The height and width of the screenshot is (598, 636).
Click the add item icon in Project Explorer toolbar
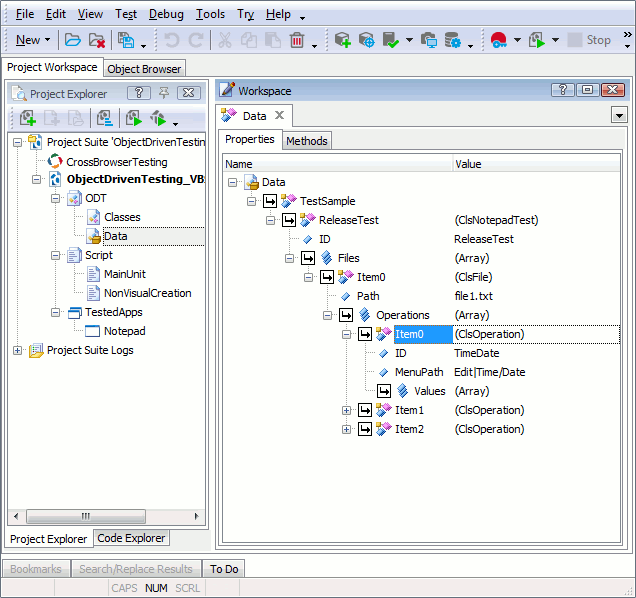coord(28,118)
